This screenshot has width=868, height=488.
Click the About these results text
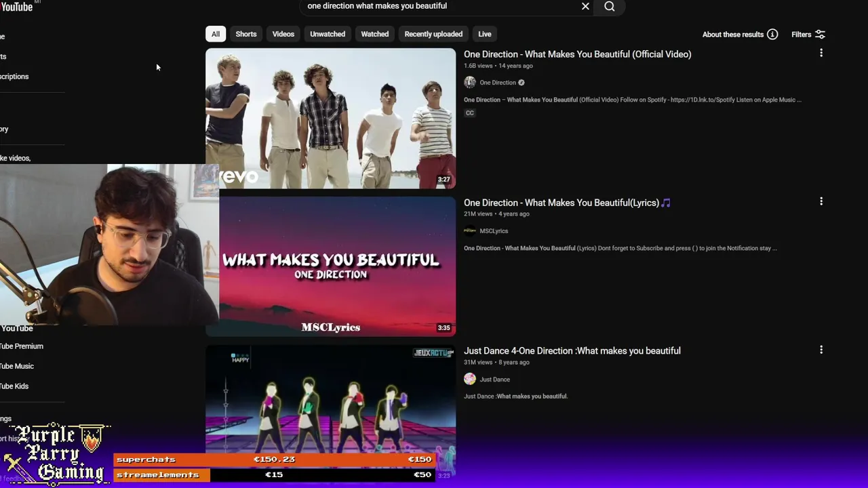(x=733, y=35)
